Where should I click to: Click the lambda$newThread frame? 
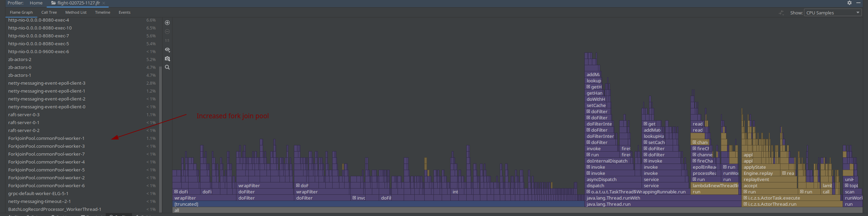(714, 185)
